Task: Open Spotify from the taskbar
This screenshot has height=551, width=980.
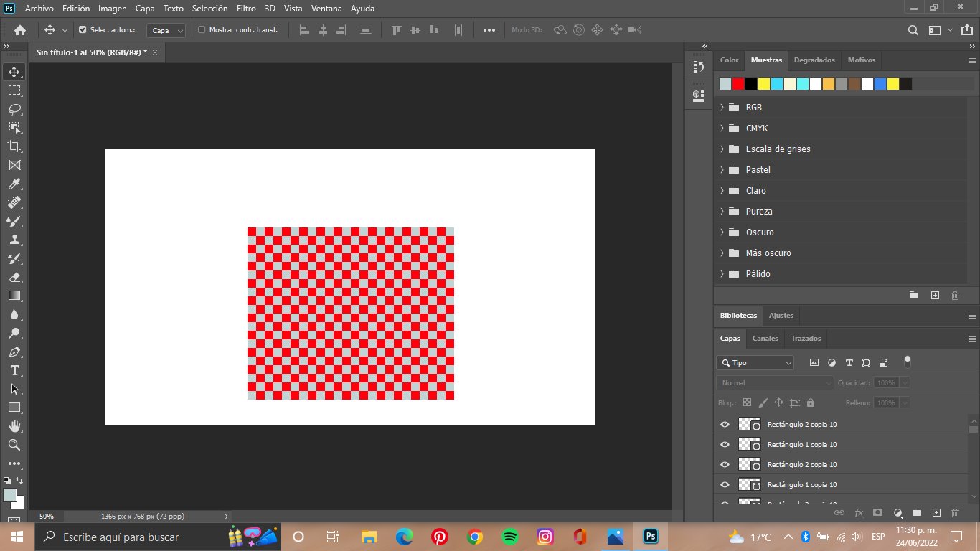Action: click(x=510, y=537)
